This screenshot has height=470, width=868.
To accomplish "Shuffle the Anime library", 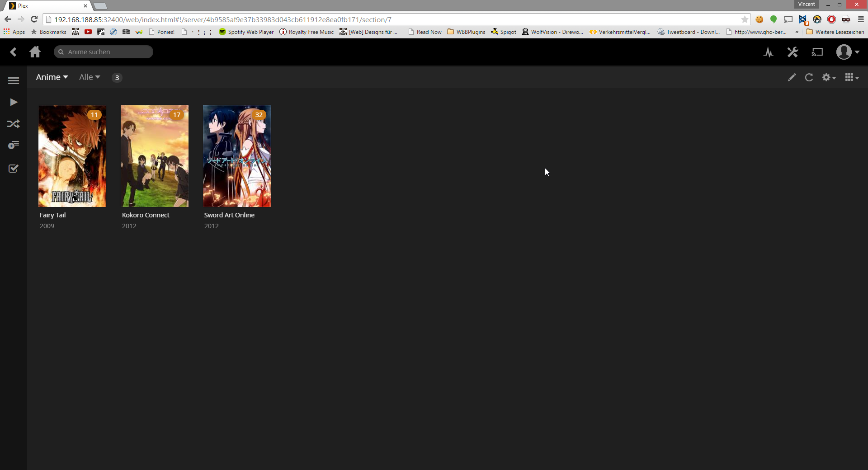I will coord(14,124).
